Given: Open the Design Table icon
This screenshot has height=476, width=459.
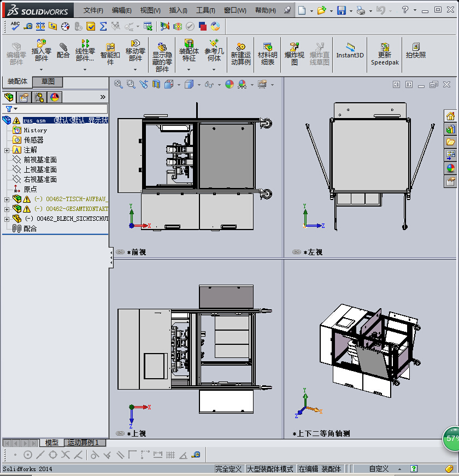Looking at the screenshot, I should point(148,26).
